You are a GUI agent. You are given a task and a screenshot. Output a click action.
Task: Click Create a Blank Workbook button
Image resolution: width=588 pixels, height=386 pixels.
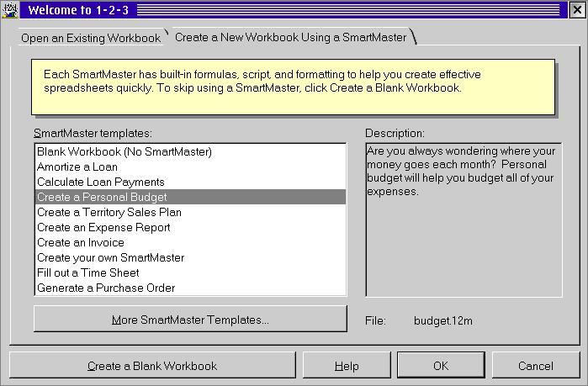(152, 365)
